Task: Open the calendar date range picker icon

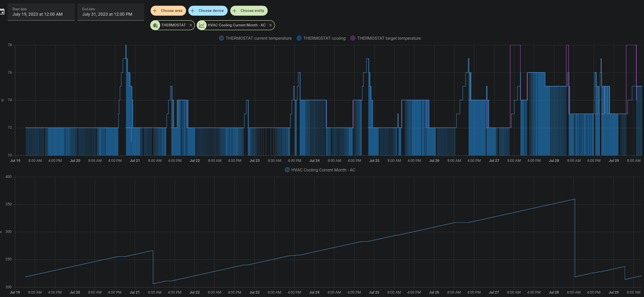Action: point(2,12)
